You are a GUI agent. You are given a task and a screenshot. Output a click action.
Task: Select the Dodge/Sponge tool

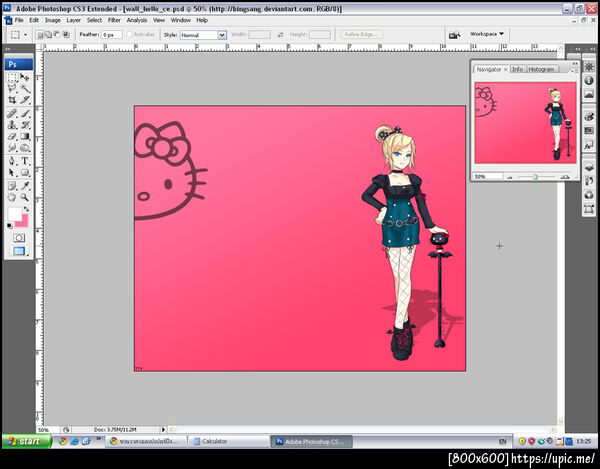pyautogui.click(x=25, y=147)
